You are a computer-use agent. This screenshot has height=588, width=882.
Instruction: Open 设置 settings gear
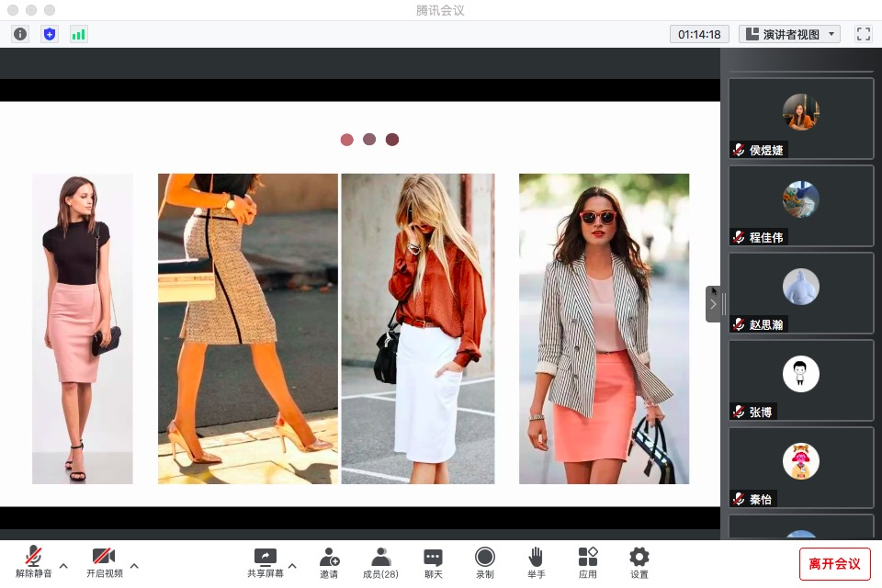639,562
